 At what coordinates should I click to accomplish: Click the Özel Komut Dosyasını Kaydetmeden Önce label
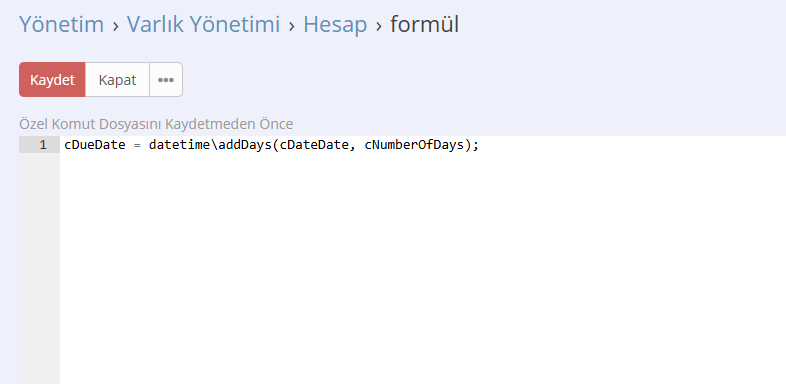point(156,124)
